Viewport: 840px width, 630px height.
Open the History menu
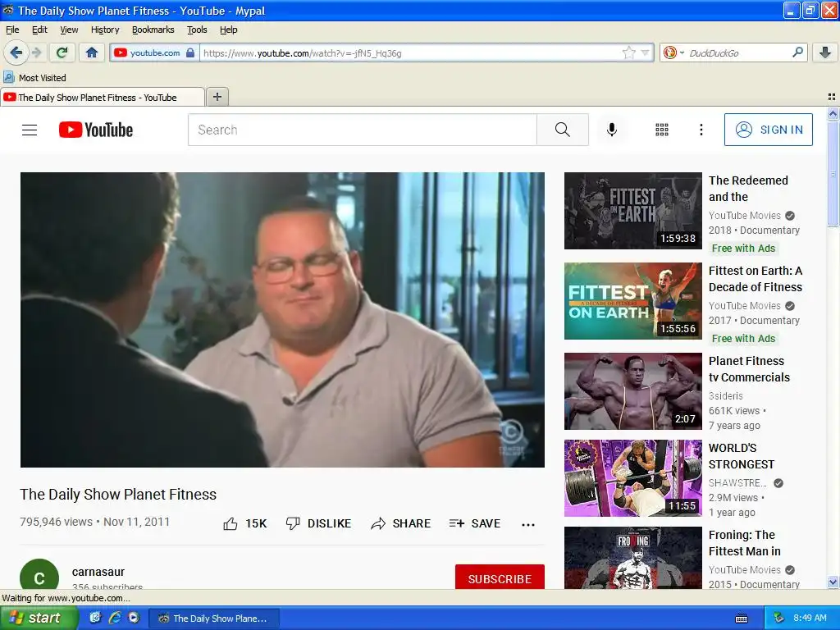pos(105,30)
